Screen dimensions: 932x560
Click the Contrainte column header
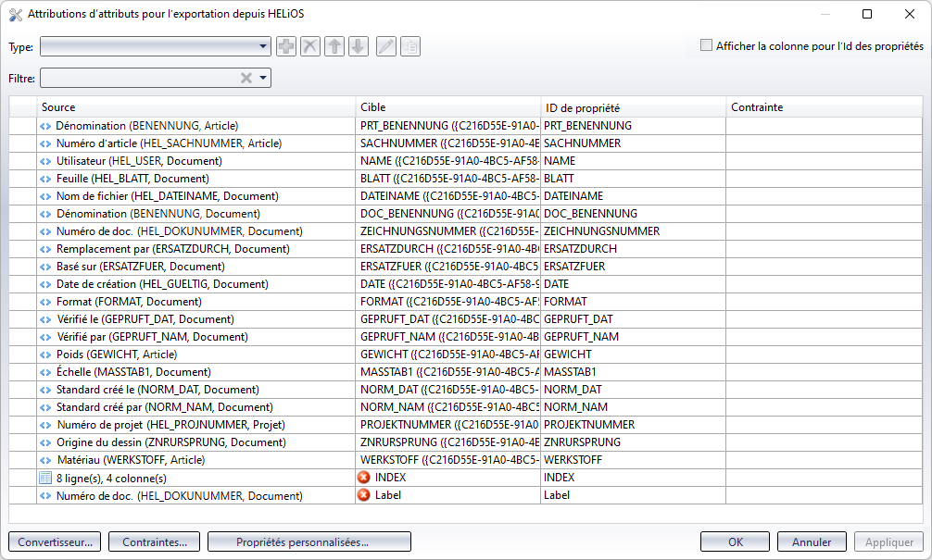823,107
